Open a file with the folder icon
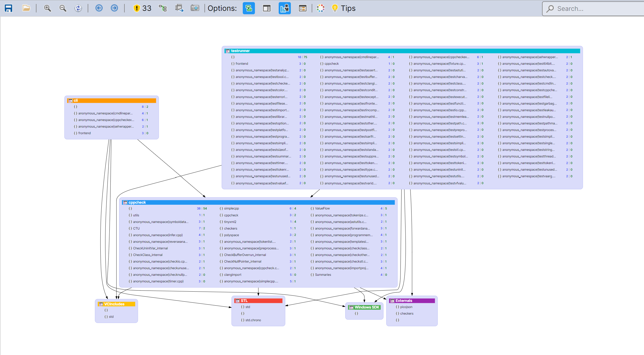644x355 pixels. pyautogui.click(x=26, y=8)
